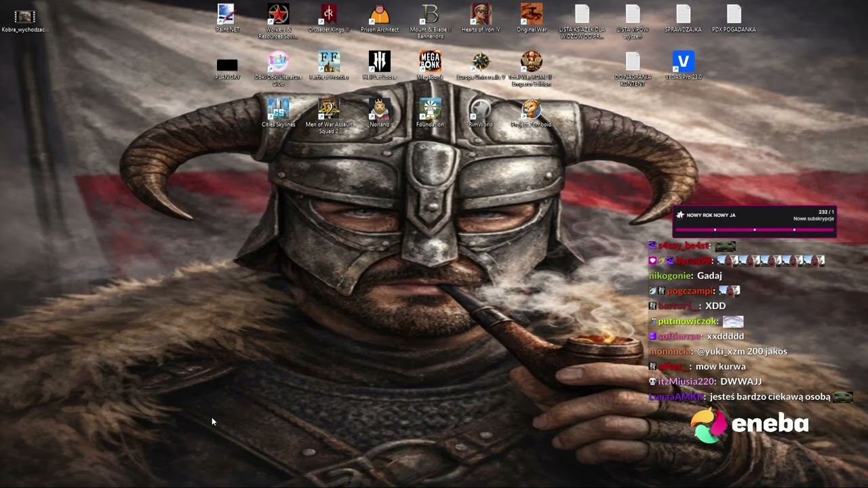Select Europa Universalis V icon

(481, 65)
